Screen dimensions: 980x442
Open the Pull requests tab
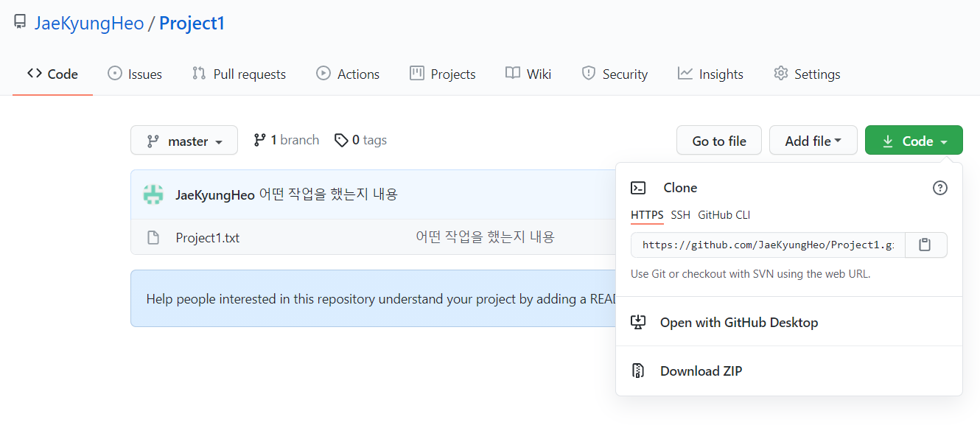point(239,74)
